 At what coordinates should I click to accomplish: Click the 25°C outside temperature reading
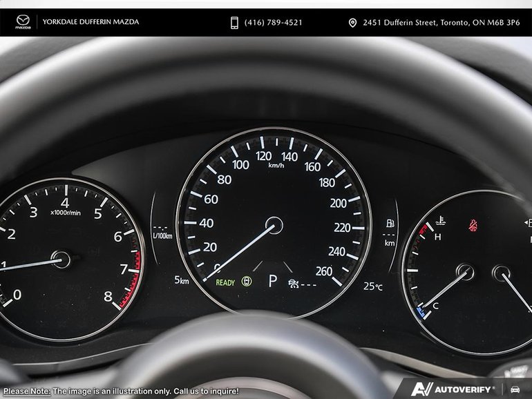coord(373,286)
